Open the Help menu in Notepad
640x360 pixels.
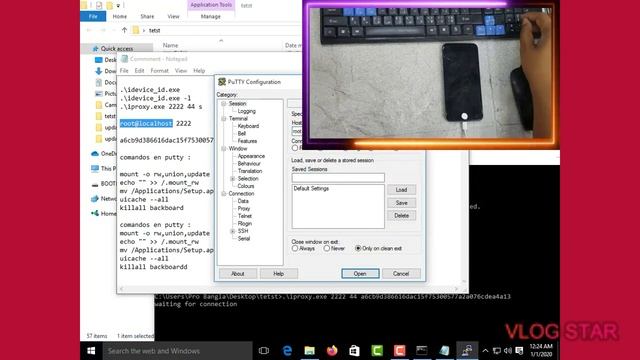coord(199,71)
